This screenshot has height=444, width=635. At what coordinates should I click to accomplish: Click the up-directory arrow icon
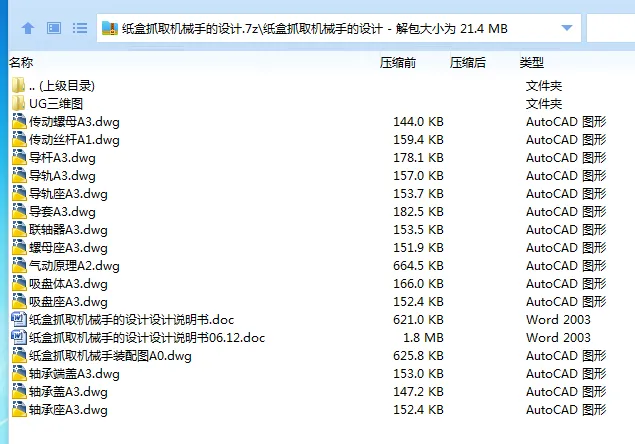click(x=28, y=28)
